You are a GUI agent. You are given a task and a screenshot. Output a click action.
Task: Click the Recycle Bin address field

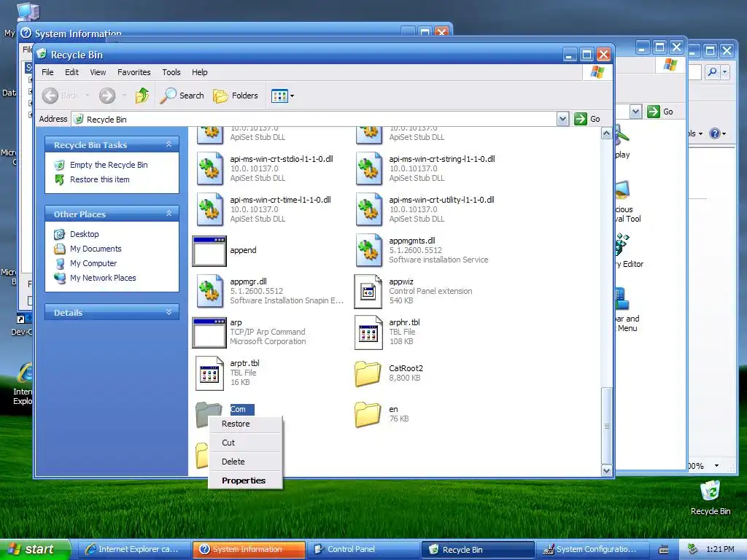314,119
